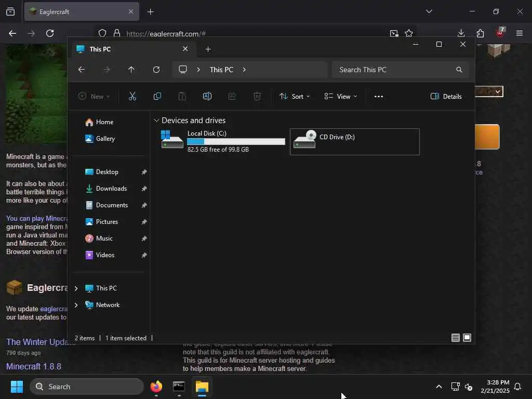Image resolution: width=532 pixels, height=399 pixels.
Task: Expand This PC in navigation pane
Action: tap(76, 288)
